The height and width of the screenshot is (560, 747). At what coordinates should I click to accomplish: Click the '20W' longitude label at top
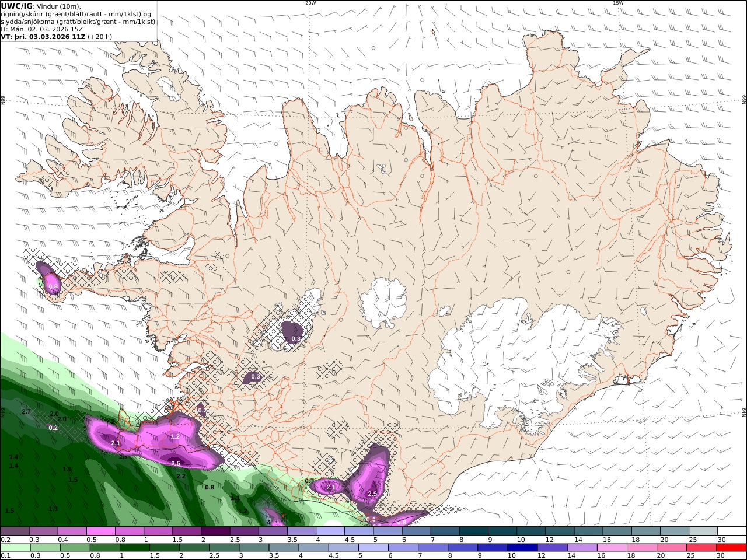[310, 3]
